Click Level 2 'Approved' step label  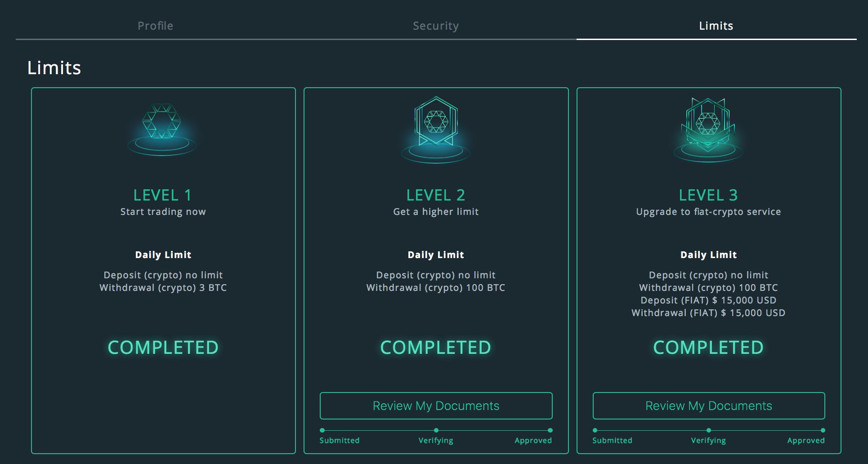point(533,441)
